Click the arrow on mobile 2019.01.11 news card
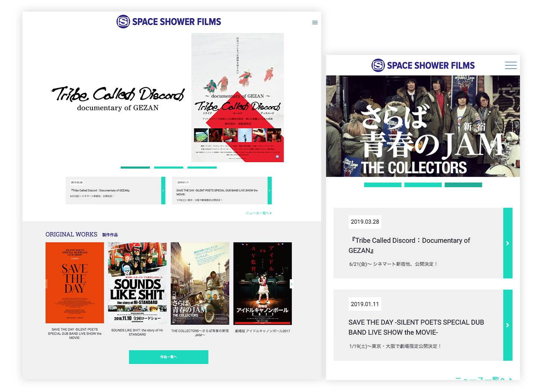 pos(507,325)
